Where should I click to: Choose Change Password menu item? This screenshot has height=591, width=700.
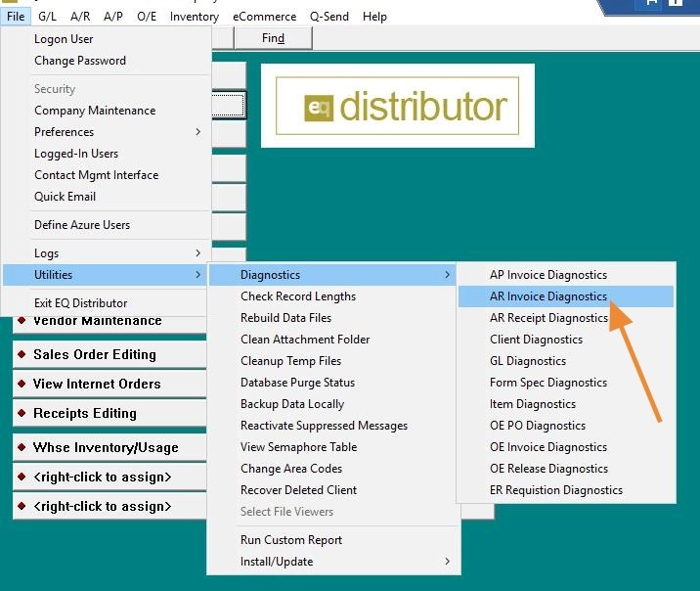(x=107, y=61)
